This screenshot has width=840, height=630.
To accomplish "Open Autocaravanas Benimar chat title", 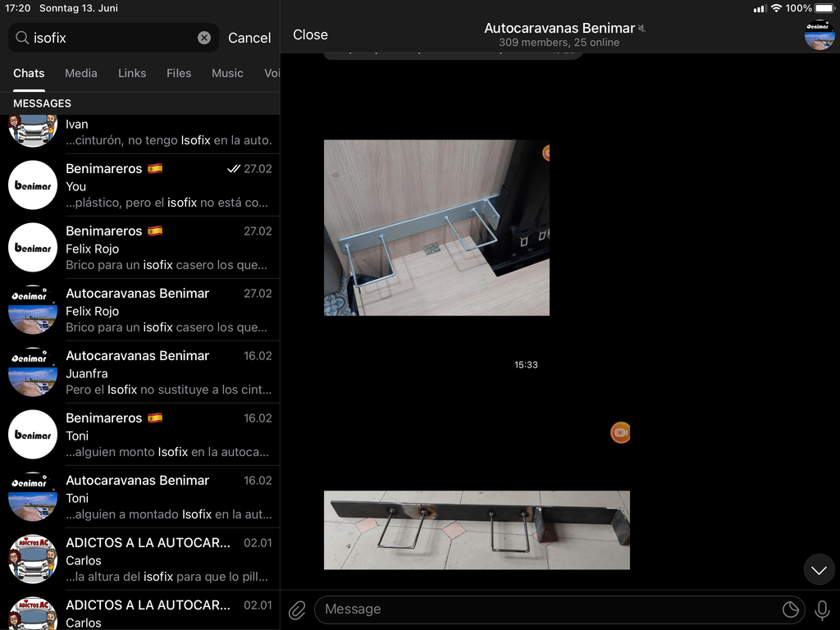I will [x=559, y=28].
